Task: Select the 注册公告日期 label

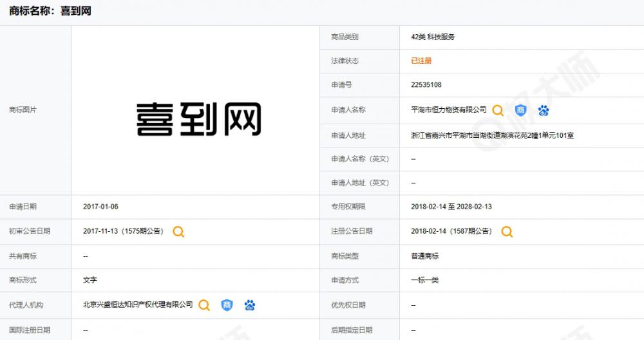Action: (x=352, y=231)
